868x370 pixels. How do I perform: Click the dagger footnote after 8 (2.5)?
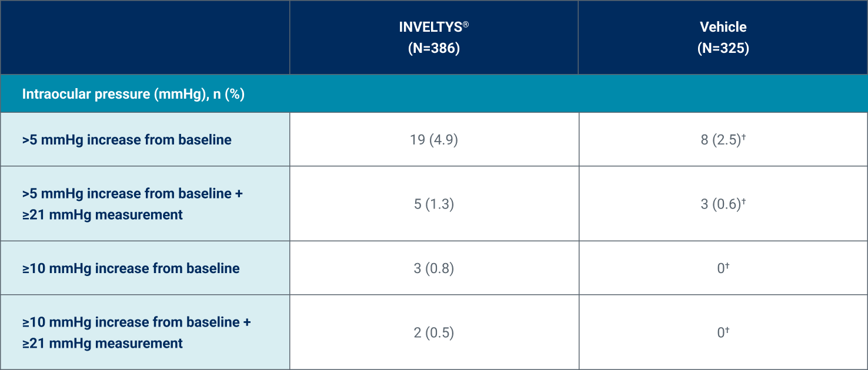743,137
